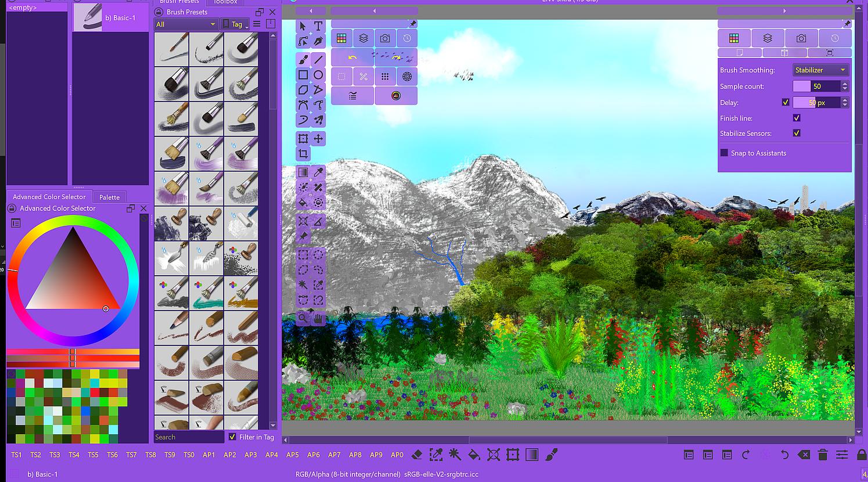This screenshot has height=482, width=868.
Task: Select the Line tool
Action: coord(318,60)
